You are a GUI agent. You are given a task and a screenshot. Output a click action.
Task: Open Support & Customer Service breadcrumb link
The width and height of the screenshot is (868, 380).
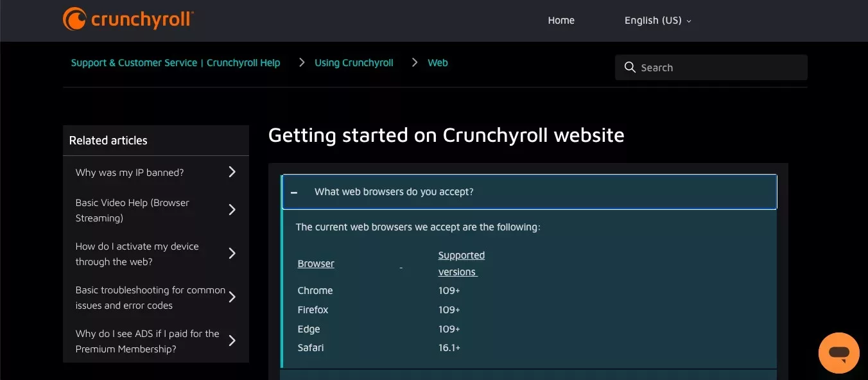click(175, 63)
